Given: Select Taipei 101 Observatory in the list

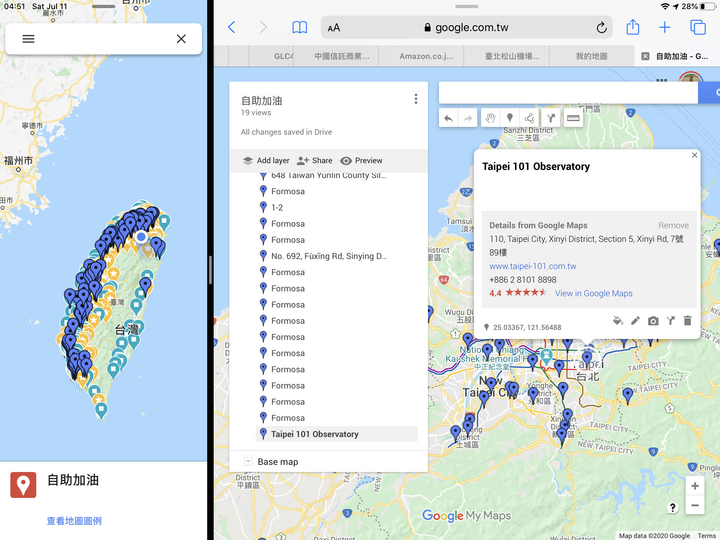Looking at the screenshot, I should tap(336, 434).
